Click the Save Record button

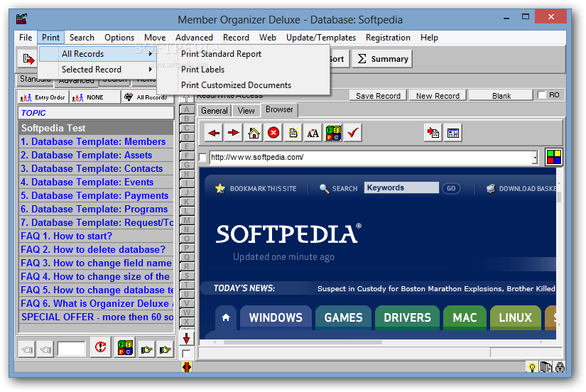[x=378, y=96]
